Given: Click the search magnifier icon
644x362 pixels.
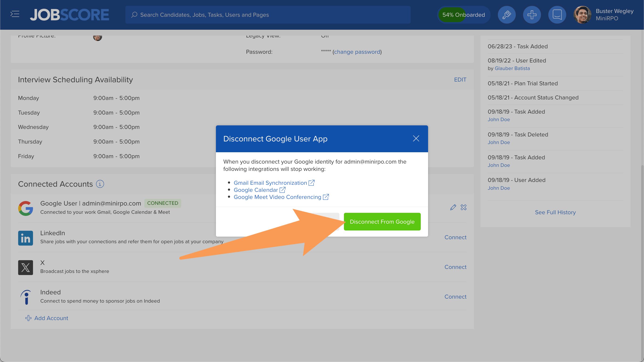Looking at the screenshot, I should (134, 15).
